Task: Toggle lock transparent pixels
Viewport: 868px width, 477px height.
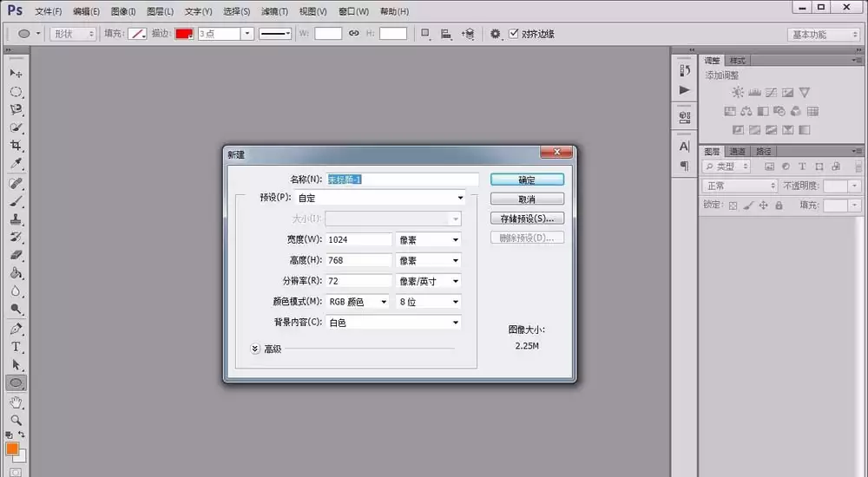Action: pyautogui.click(x=733, y=206)
